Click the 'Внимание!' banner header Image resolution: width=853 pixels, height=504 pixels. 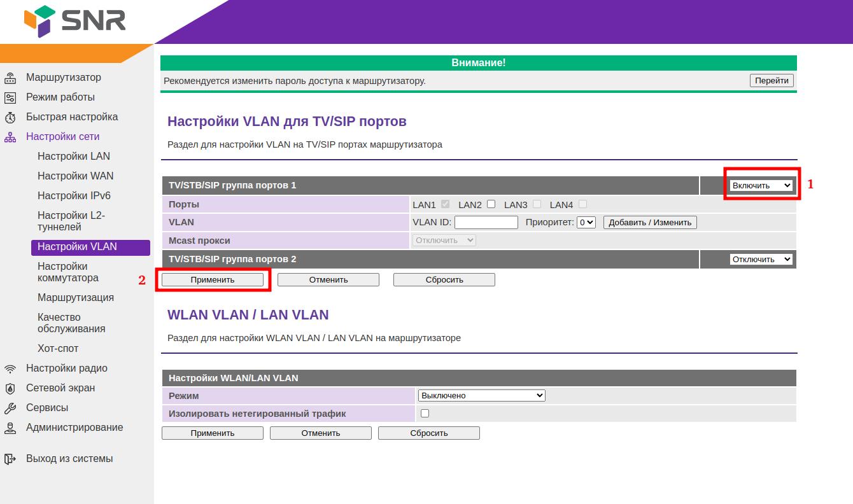(479, 62)
